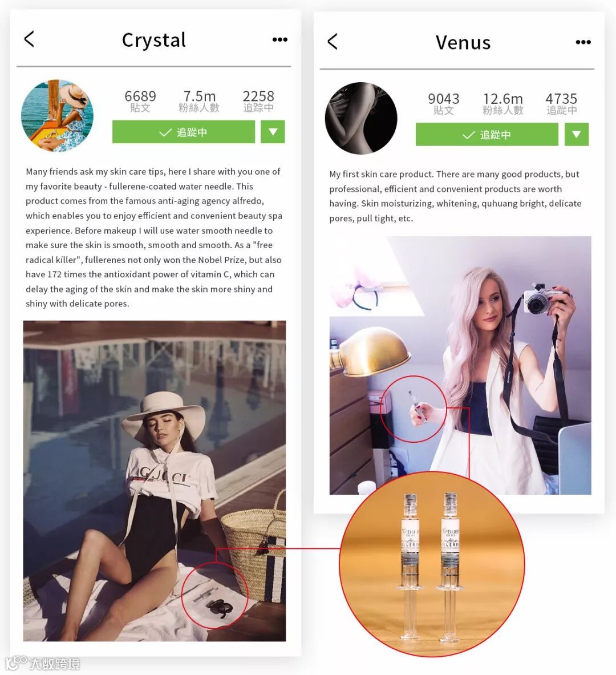Open Crystal's 7.5m followers count
616x675 pixels.
[199, 101]
